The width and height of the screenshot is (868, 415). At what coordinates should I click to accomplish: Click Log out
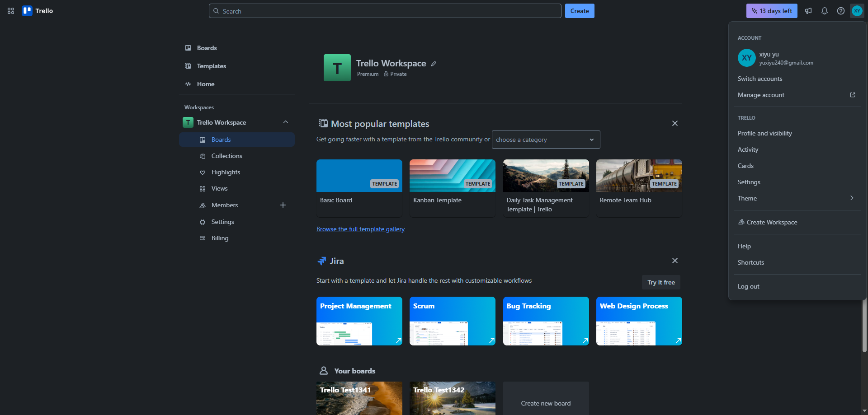click(797, 286)
